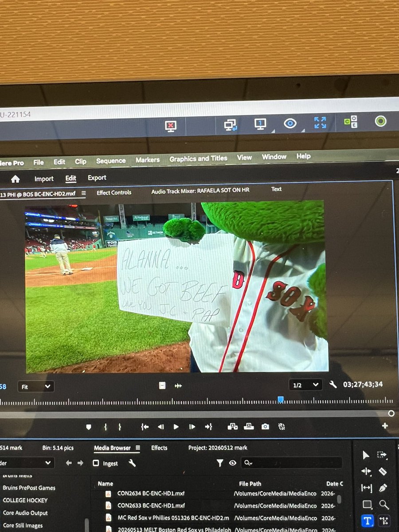Screen dimensions: 399x532
Task: Select the Selection arrow tool
Action: 366,455
